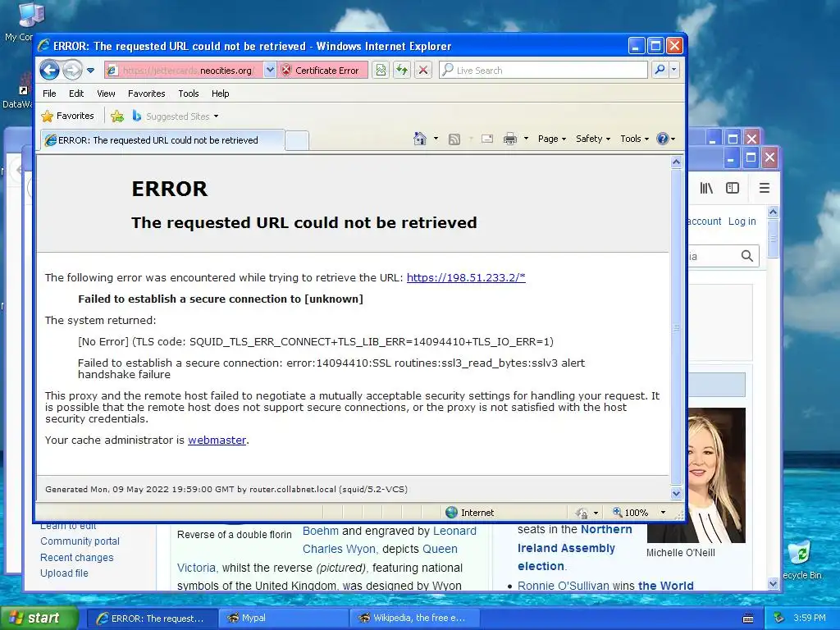Click the Read Mail envelope icon
Image resolution: width=840 pixels, height=630 pixels.
click(x=487, y=139)
